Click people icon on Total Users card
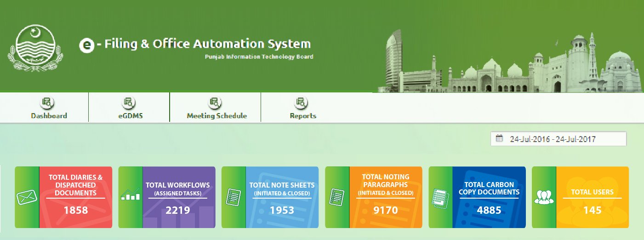The image size is (644, 240). tap(544, 197)
